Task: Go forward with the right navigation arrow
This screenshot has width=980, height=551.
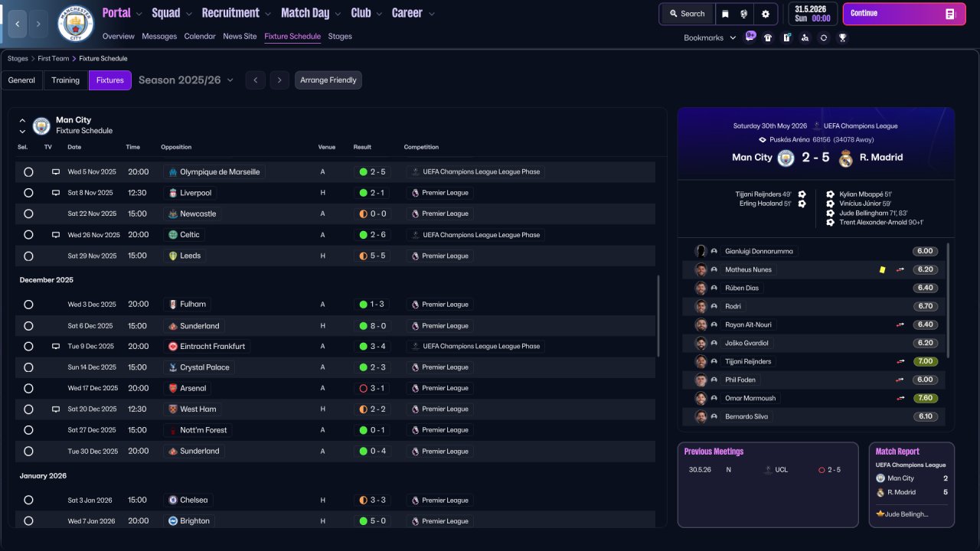Action: click(x=39, y=24)
